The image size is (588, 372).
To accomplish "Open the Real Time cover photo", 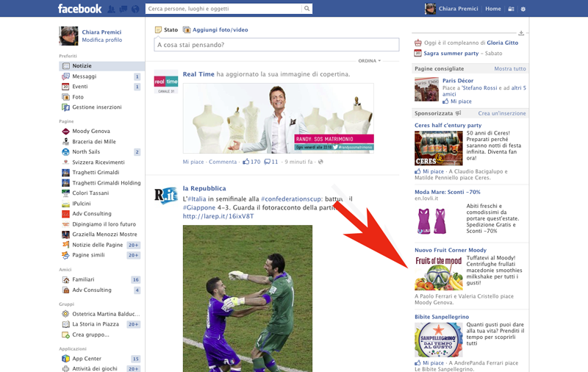I will tap(279, 118).
